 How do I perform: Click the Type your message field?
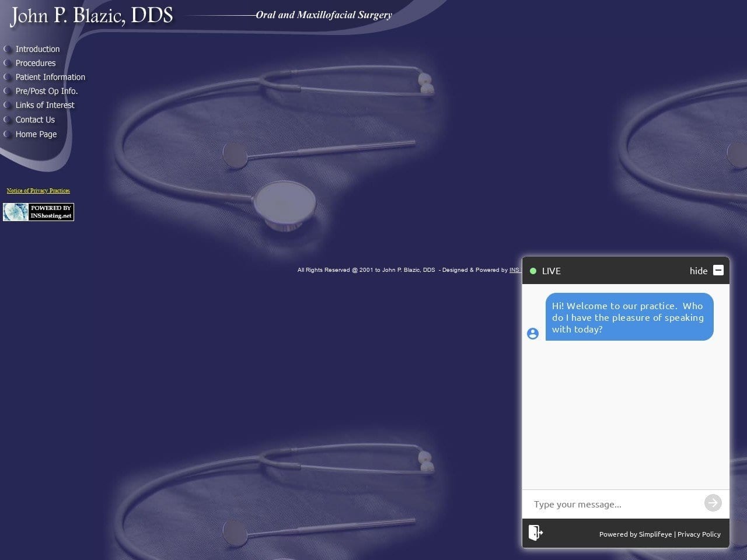pyautogui.click(x=613, y=504)
